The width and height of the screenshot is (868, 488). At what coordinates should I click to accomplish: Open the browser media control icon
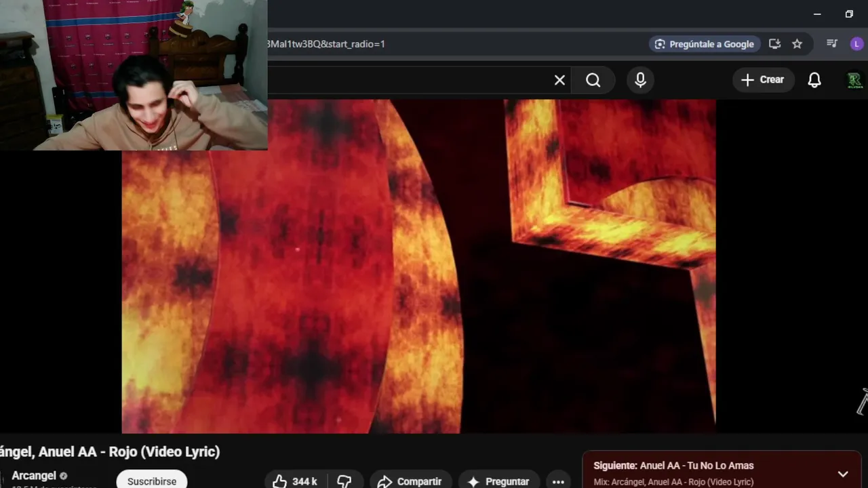coord(832,44)
